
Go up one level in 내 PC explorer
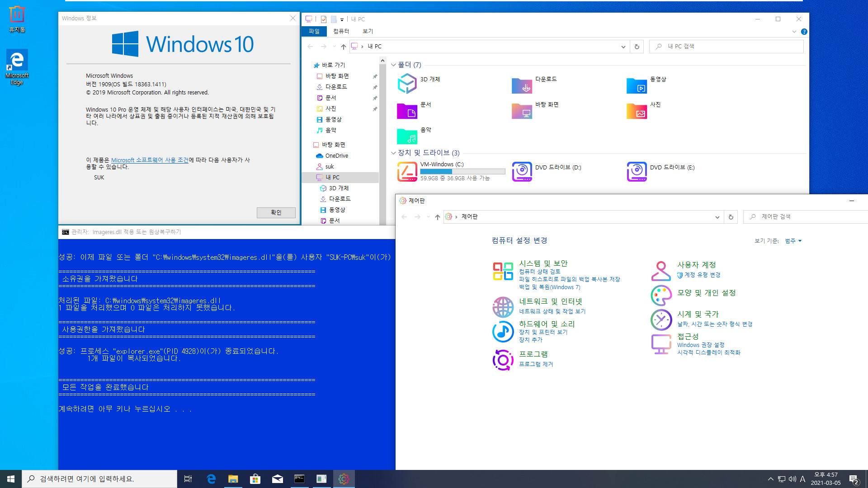(x=343, y=47)
